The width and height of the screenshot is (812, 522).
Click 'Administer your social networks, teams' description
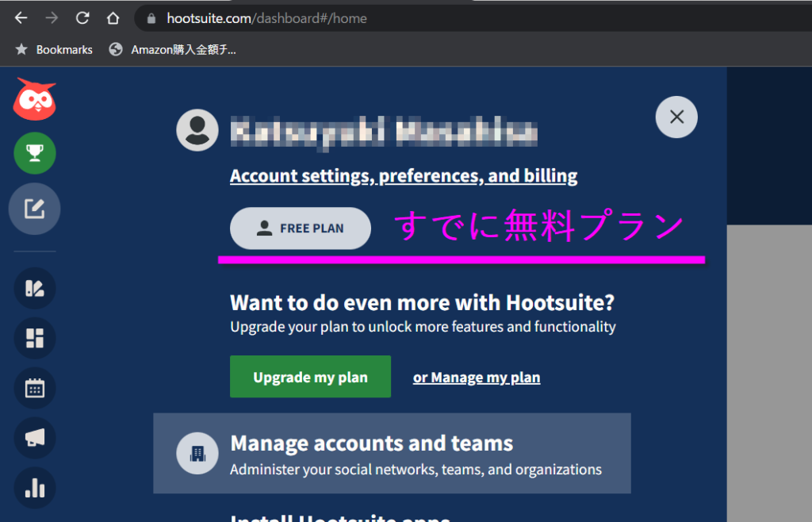416,470
